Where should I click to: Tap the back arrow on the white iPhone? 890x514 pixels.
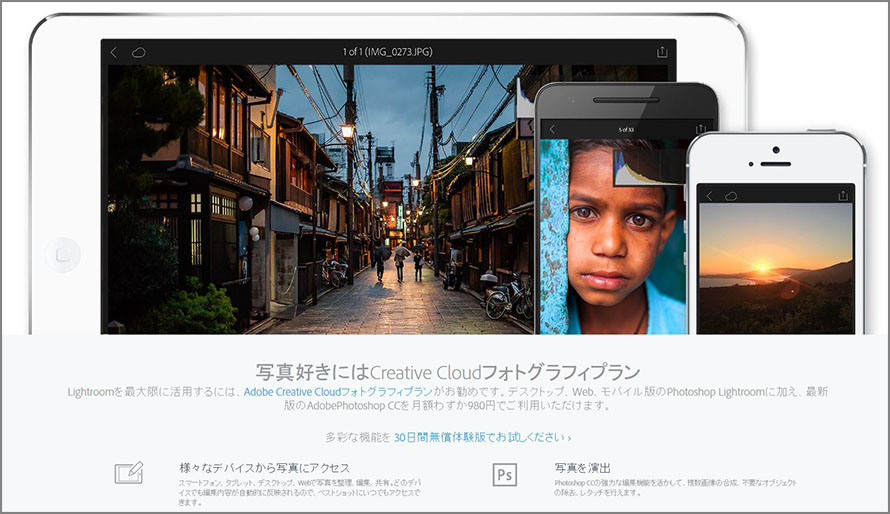708,196
